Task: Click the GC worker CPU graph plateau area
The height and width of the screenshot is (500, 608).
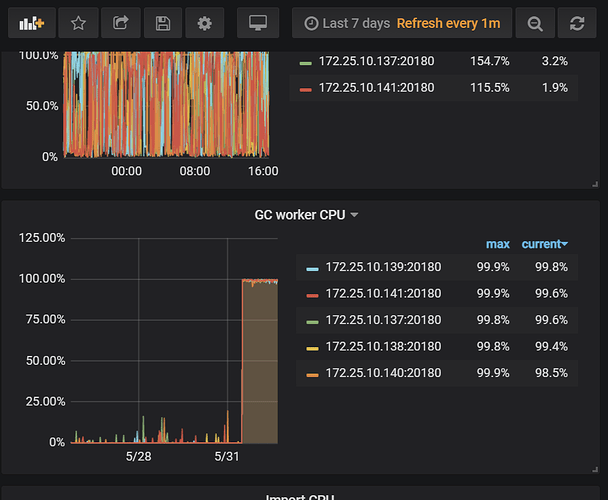Action: pyautogui.click(x=260, y=360)
